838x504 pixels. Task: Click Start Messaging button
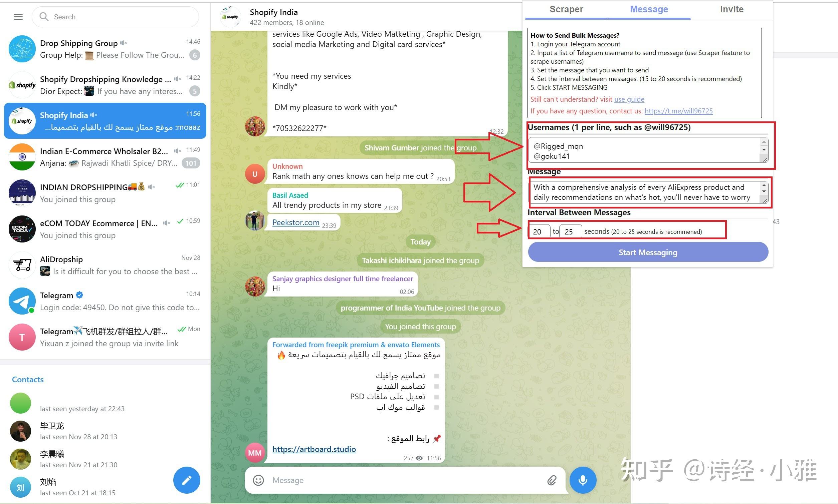tap(648, 252)
